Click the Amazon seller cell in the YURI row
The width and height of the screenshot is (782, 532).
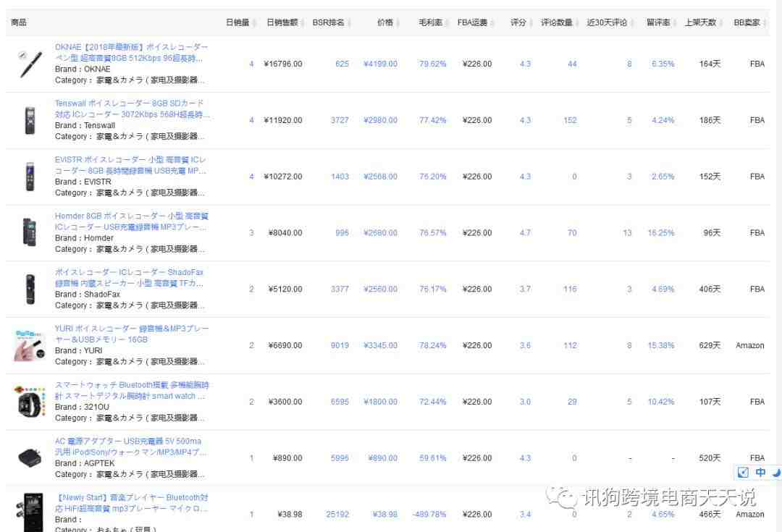pos(749,345)
